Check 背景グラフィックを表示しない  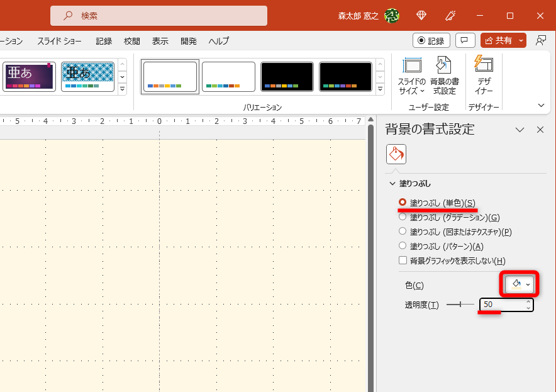(403, 260)
